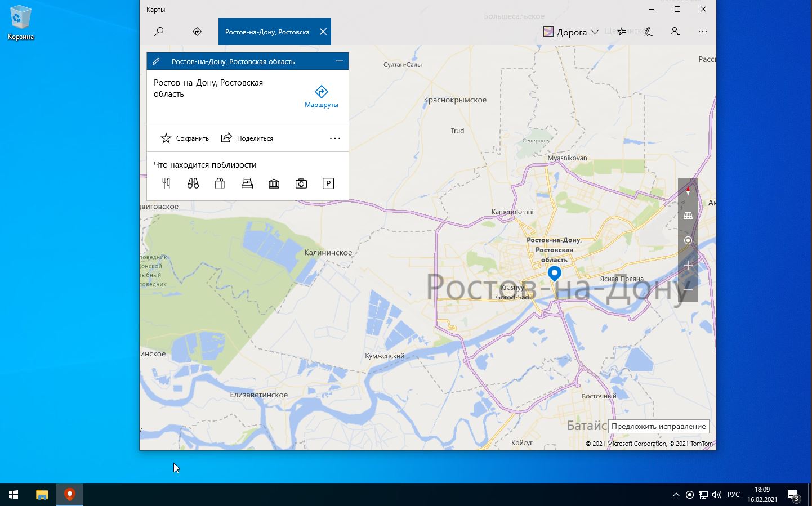This screenshot has width=812, height=506.
Task: Click Что находится поблизости heading
Action: 205,165
